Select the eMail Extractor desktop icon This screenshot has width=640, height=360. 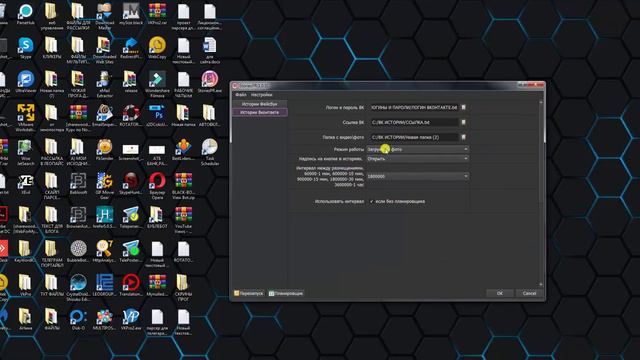[104, 84]
